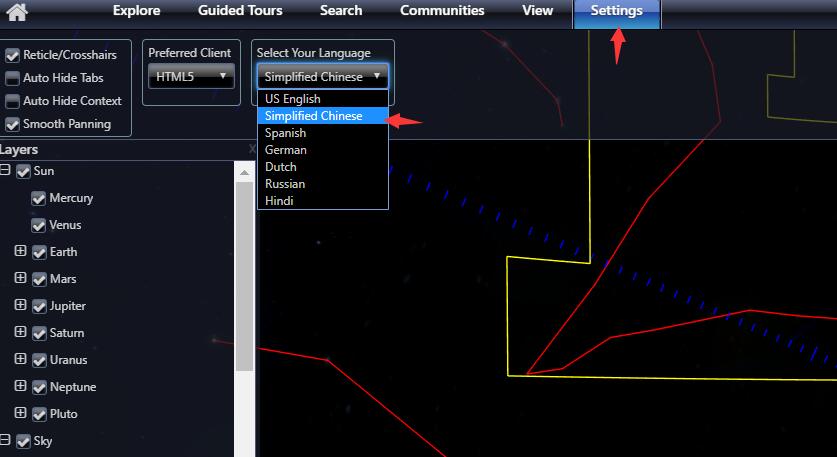Switch to the Guided Tours tab
837x457 pixels.
pos(240,11)
